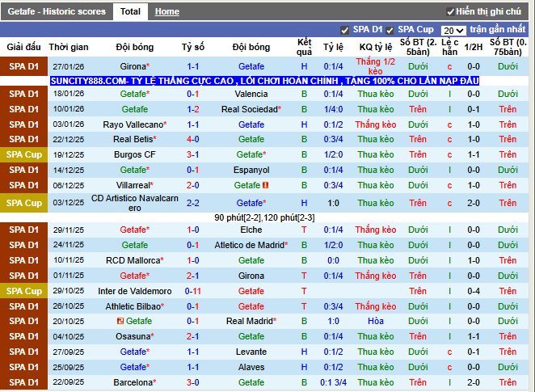Click the red card icon before Getafe versus Real Madrid
The image size is (535, 392).
pyautogui.click(x=120, y=321)
